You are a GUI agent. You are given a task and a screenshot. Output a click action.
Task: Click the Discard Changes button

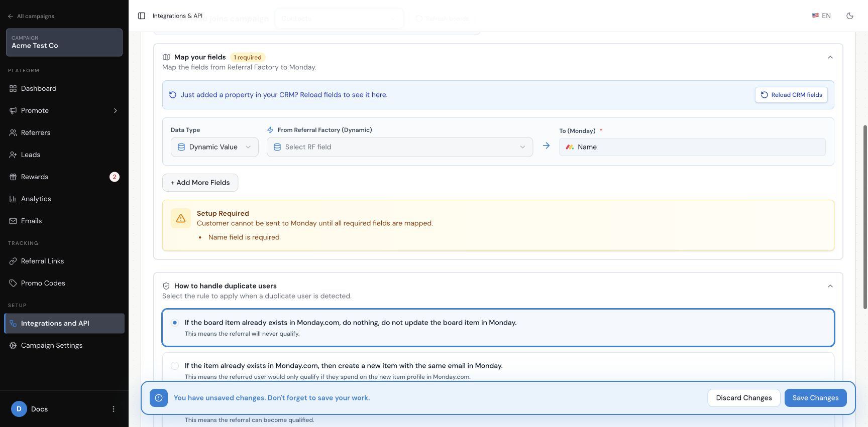[x=744, y=398]
